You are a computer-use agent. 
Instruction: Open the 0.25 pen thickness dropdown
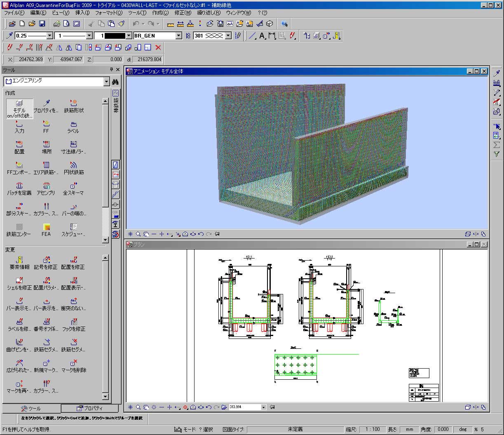tap(50, 36)
